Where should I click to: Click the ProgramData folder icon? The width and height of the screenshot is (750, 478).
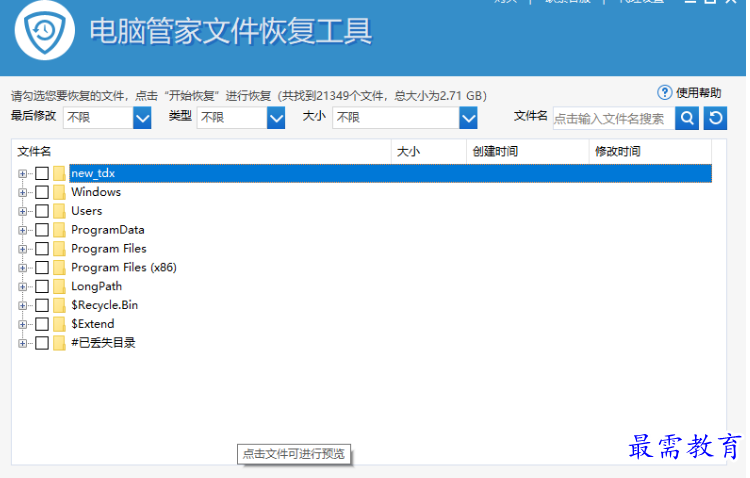click(59, 230)
